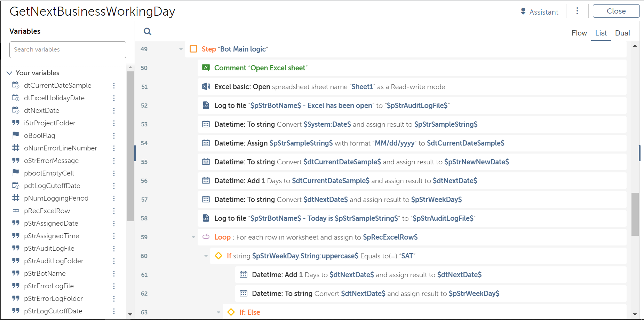Click the calendar icon on line 56 Datetime Add
The width and height of the screenshot is (644, 320).
(x=206, y=181)
